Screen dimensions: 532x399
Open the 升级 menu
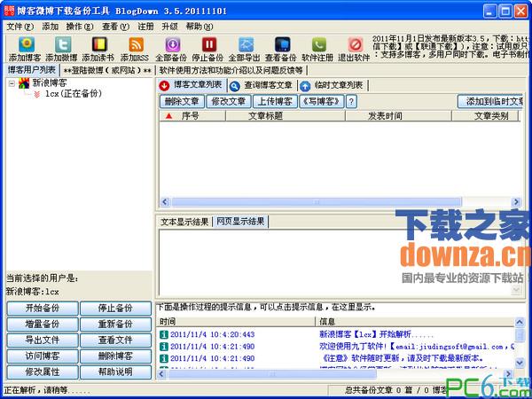[x=169, y=27]
